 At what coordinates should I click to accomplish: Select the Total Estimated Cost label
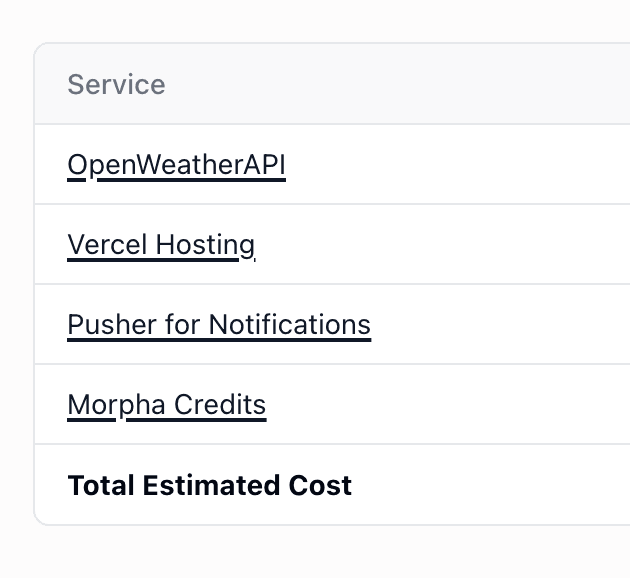click(210, 485)
